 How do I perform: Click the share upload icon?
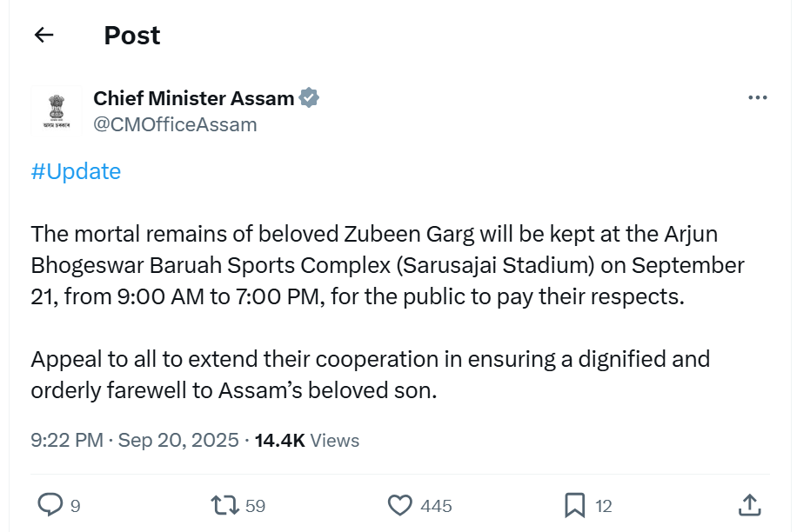click(749, 504)
